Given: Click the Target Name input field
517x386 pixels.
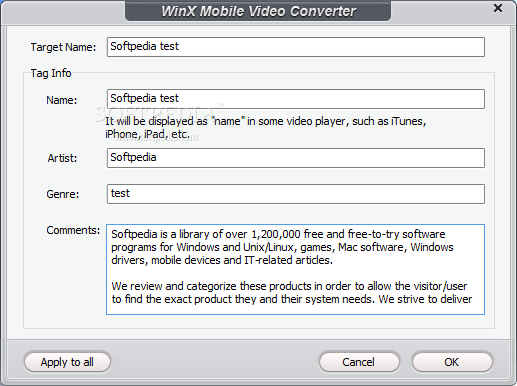Looking at the screenshot, I should pos(296,47).
